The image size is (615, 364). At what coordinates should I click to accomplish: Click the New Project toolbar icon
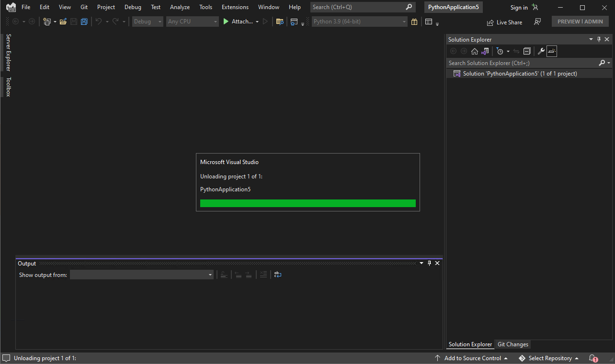point(47,22)
